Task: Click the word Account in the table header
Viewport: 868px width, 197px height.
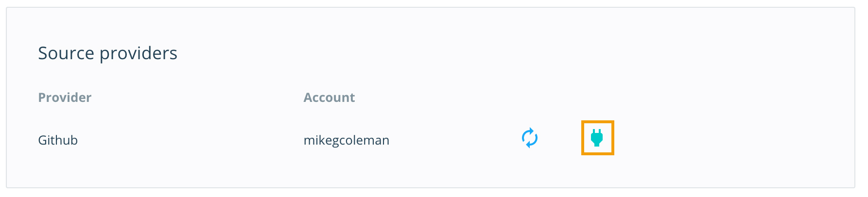Action: point(329,98)
